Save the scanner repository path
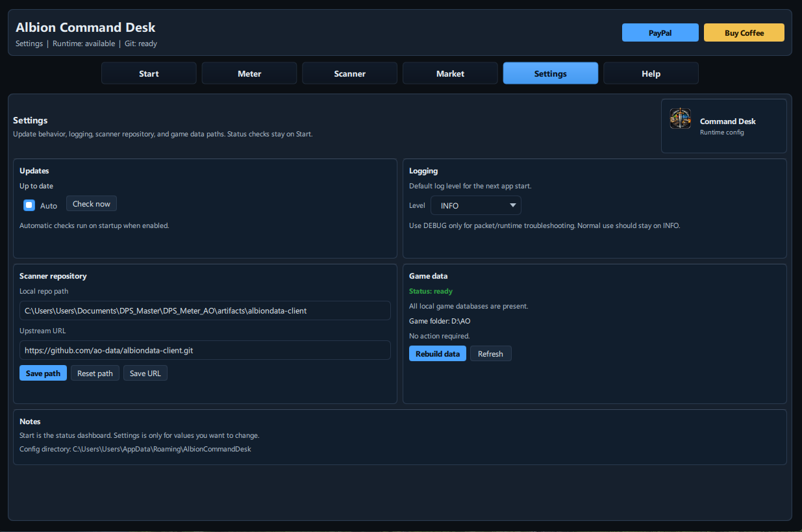 pos(43,373)
